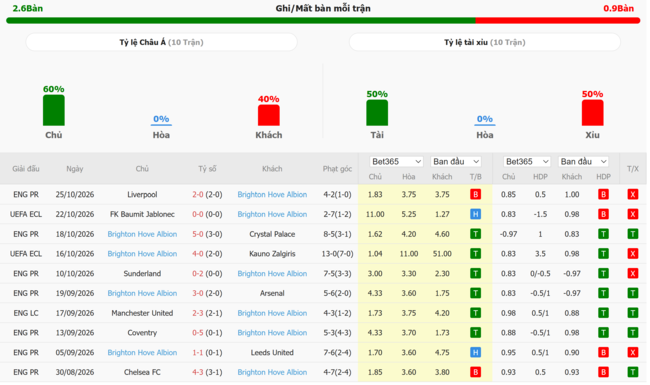Click the red B HDP badge in FK Baumit Jablonec row
This screenshot has height=385, width=650.
click(x=603, y=214)
